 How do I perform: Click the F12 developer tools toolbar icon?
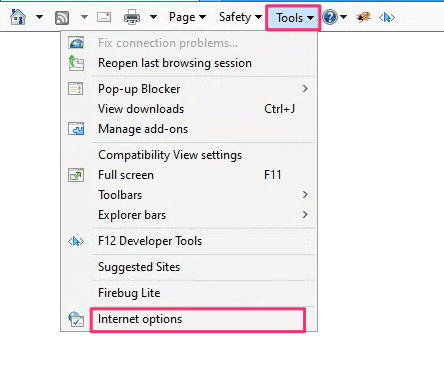387,17
